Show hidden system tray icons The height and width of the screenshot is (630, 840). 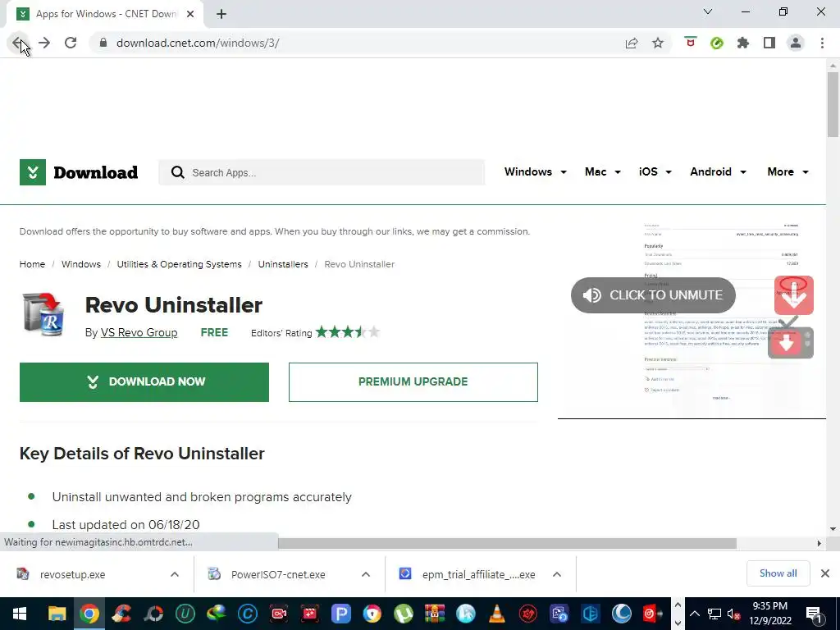(x=694, y=614)
